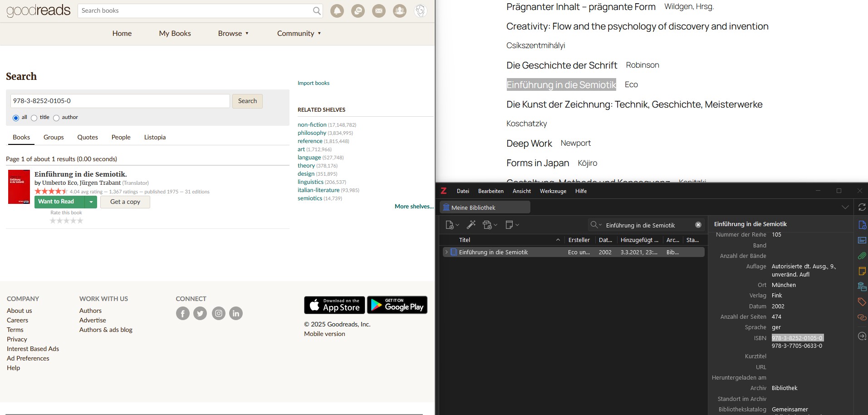Open Goodreads Twitter page icon
868x415 pixels.
pyautogui.click(x=200, y=313)
